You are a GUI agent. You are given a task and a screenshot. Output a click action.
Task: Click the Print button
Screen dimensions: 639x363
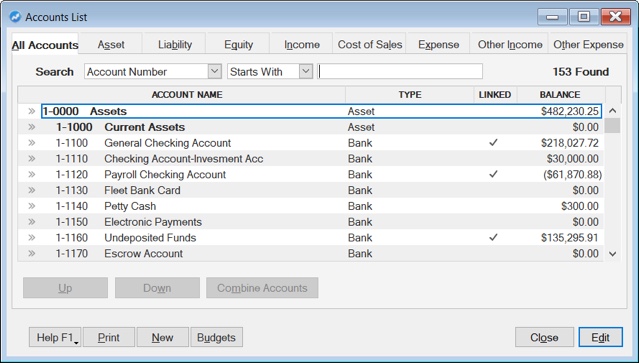click(109, 337)
